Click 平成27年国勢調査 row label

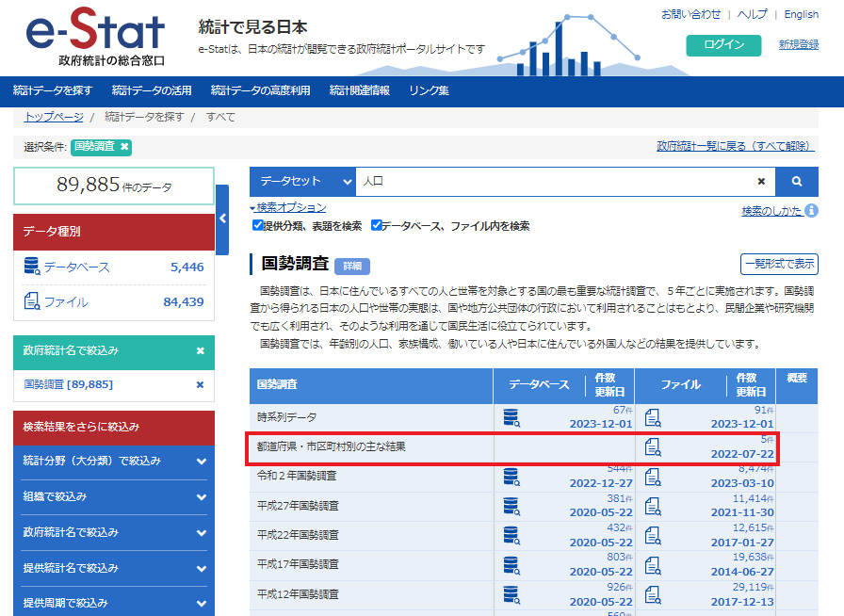click(x=299, y=506)
